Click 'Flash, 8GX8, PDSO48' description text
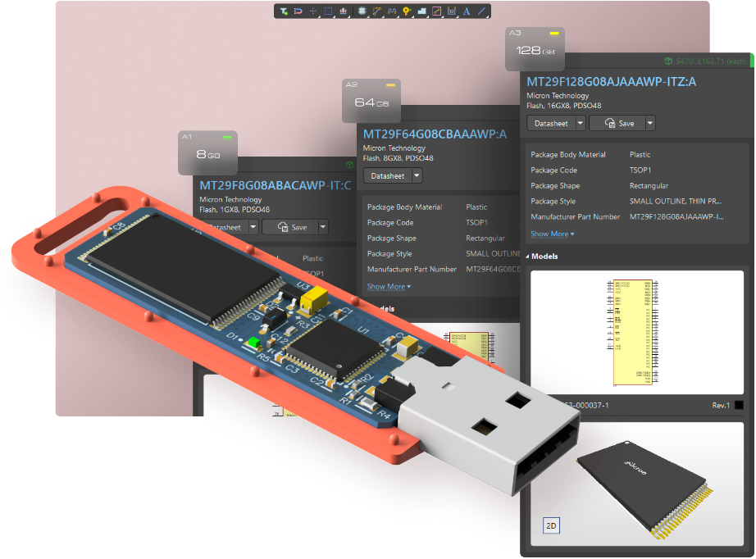756x559 pixels. click(x=398, y=158)
